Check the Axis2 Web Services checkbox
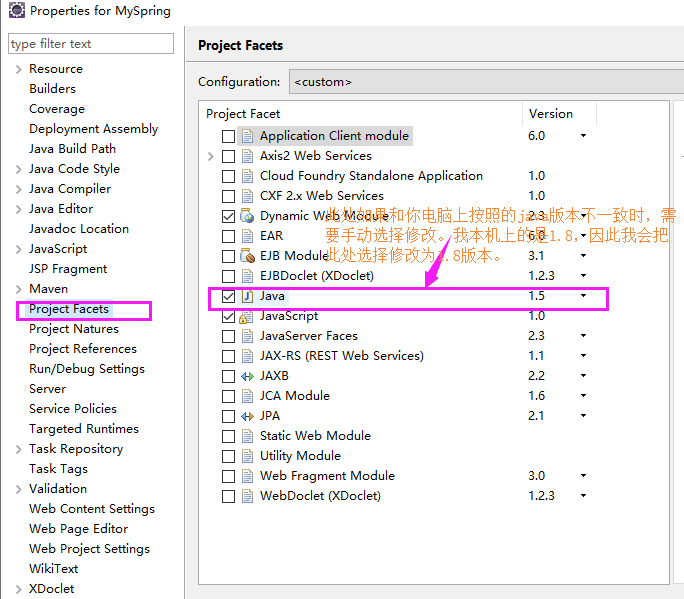Screen dimensions: 684x599 click(x=228, y=156)
